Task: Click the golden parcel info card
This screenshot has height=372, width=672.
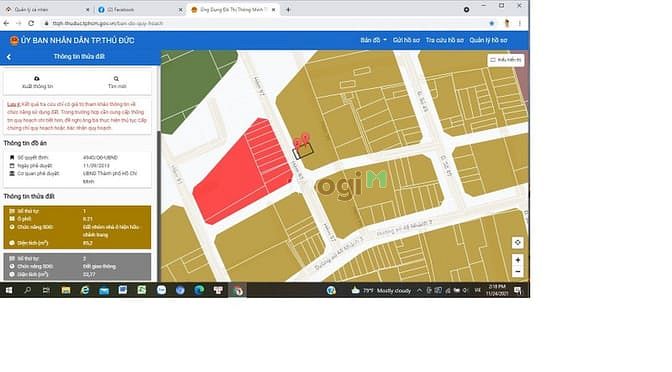Action: tap(77, 227)
